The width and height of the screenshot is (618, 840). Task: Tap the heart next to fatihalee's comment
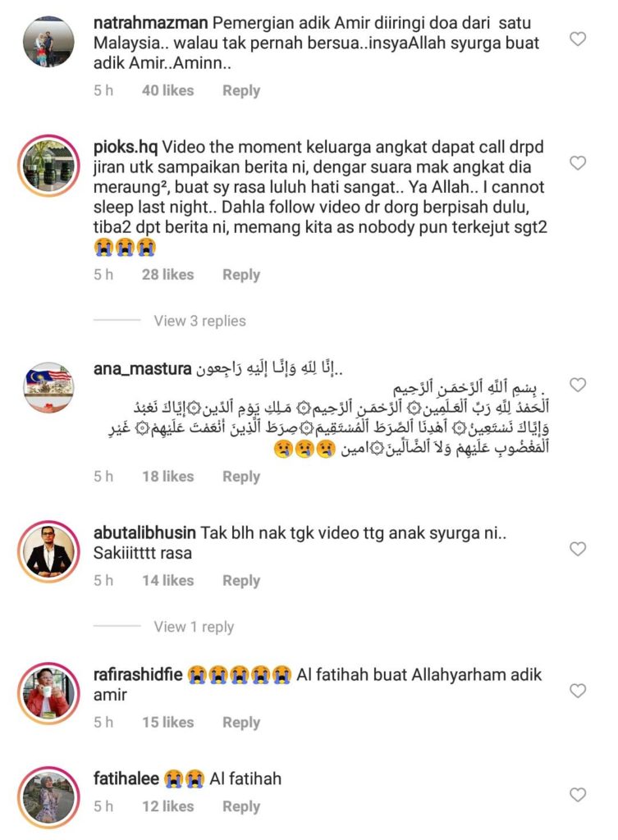pyautogui.click(x=577, y=794)
